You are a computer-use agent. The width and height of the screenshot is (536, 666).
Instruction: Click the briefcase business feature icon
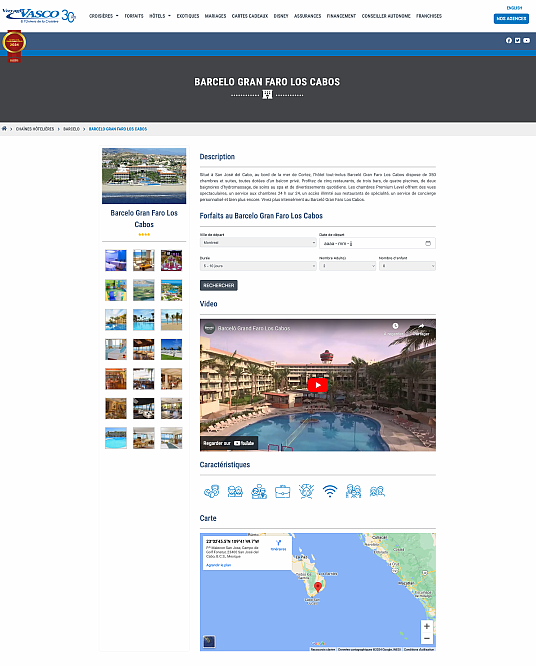[x=282, y=491]
